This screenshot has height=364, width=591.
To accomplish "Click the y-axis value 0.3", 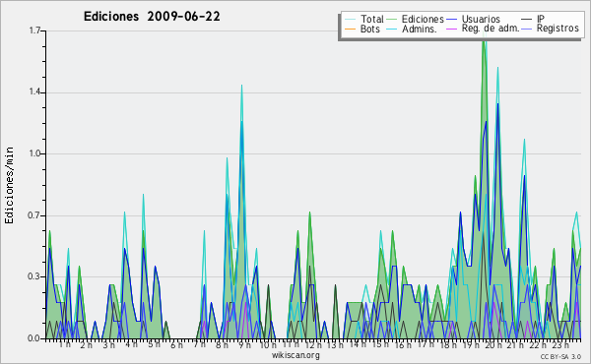I will (x=34, y=276).
